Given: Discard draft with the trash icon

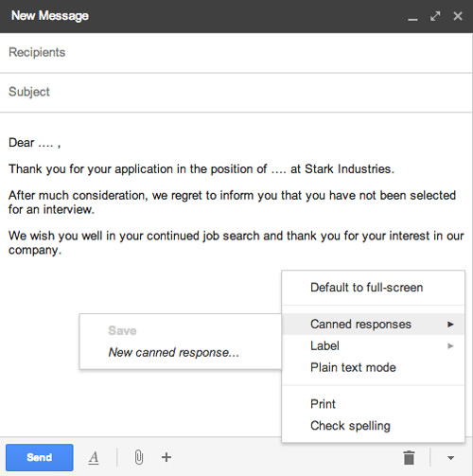Looking at the screenshot, I should (409, 457).
